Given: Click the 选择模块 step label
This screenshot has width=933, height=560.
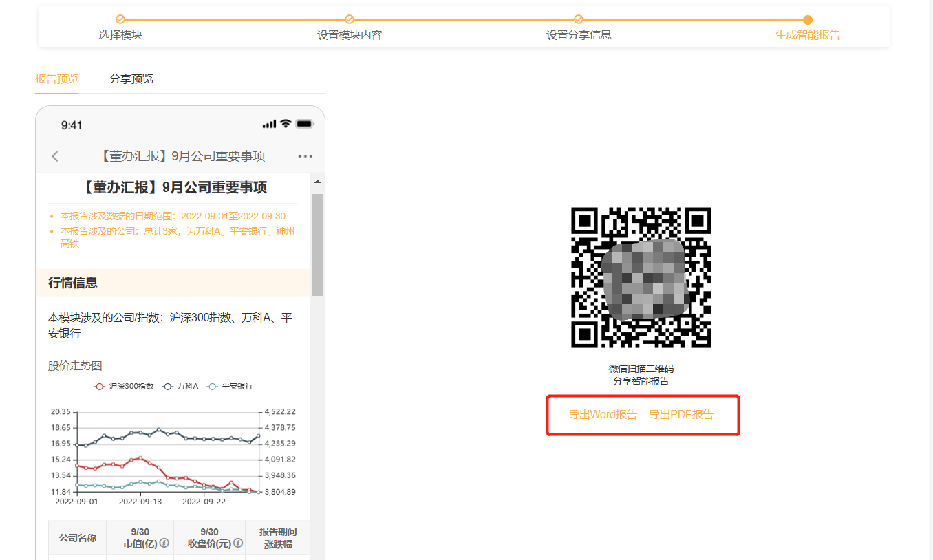Looking at the screenshot, I should 120,35.
